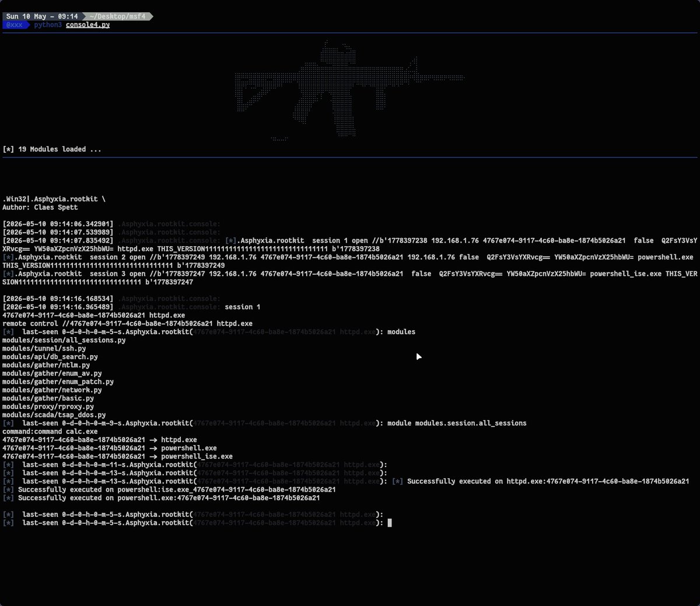Click the timestamp '[2026-05-10 09:14:06.342901]'

[58, 224]
